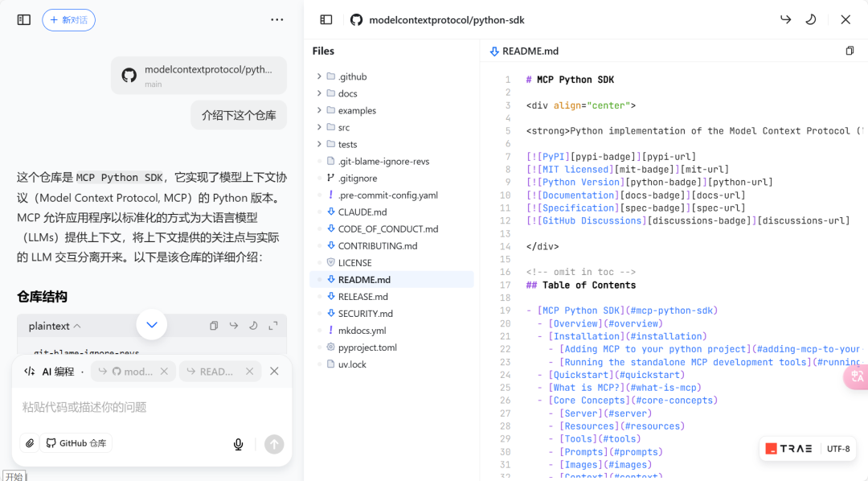Click the modelcontextprotocol repo card in chat
This screenshot has height=481, width=868.
[x=199, y=76]
